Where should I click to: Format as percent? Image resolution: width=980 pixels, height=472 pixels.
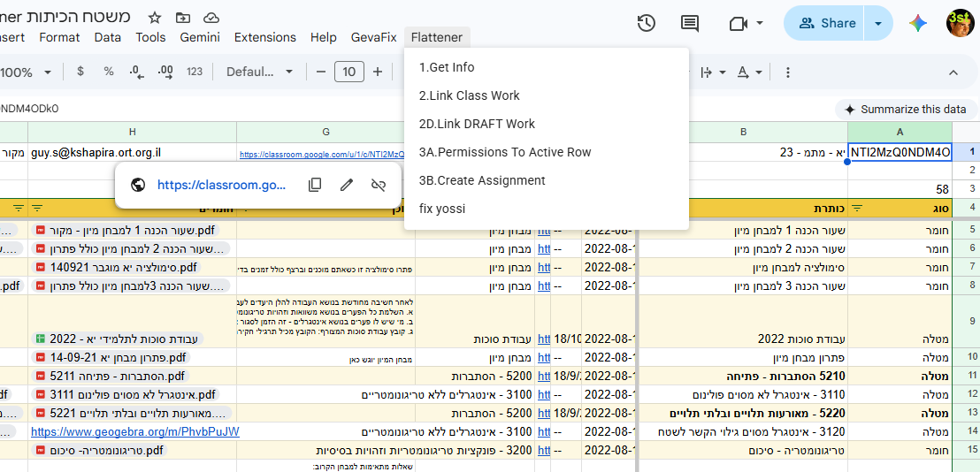(x=109, y=72)
